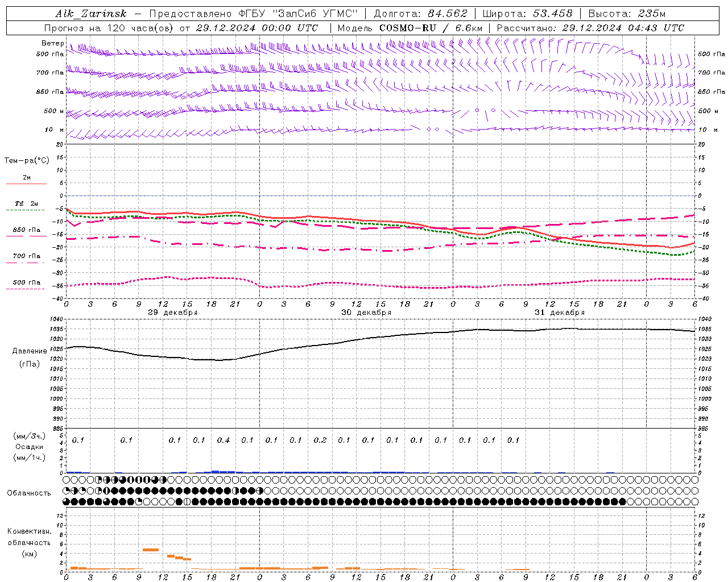728x582 pixels.
Task: Click the (мм/3ч.) precipitation unit label
Action: coord(30,436)
